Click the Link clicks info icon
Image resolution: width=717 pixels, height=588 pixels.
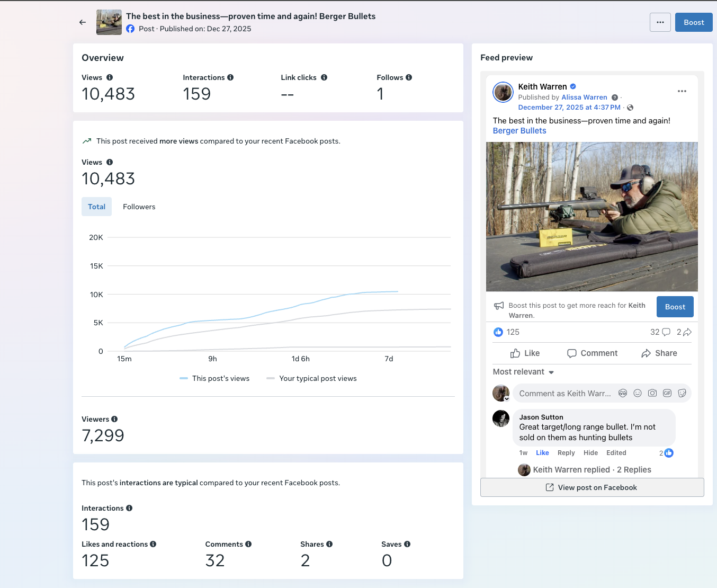tap(324, 77)
